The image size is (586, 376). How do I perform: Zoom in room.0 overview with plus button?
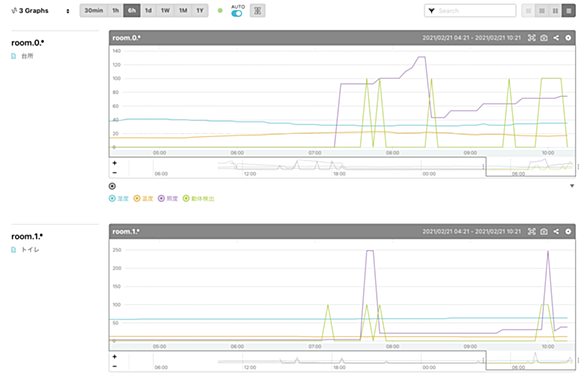coord(115,163)
